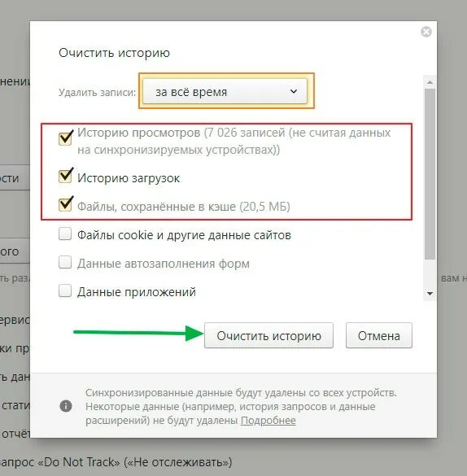Click the 'Очистить историю' button
Viewport: 467px width, 476px height.
point(268,335)
